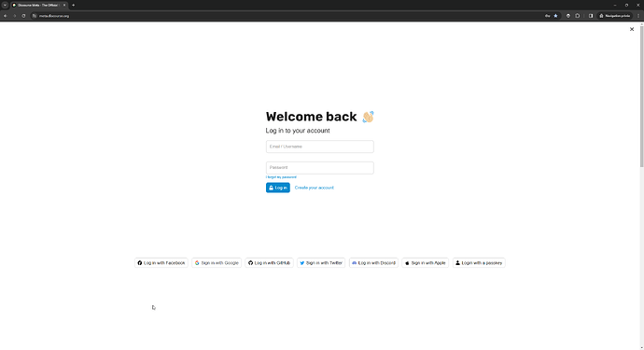This screenshot has width=644, height=350.
Task: Choose Login with a passkey
Action: click(x=479, y=263)
